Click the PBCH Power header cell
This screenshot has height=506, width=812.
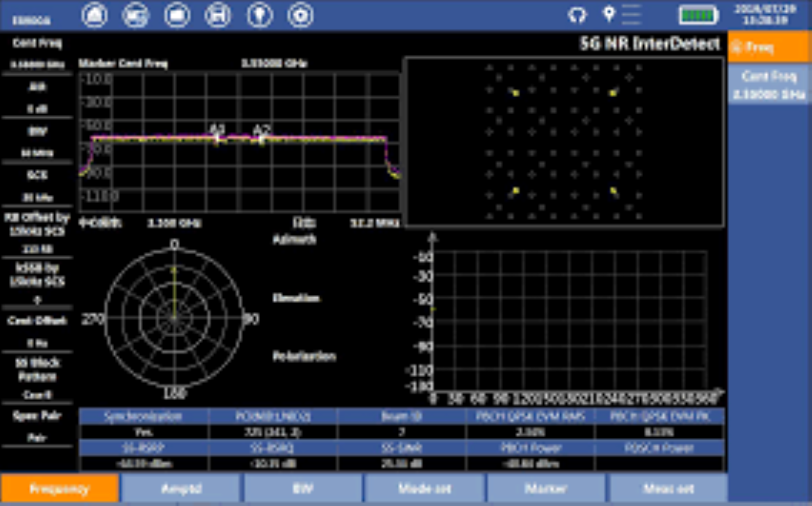[x=530, y=448]
